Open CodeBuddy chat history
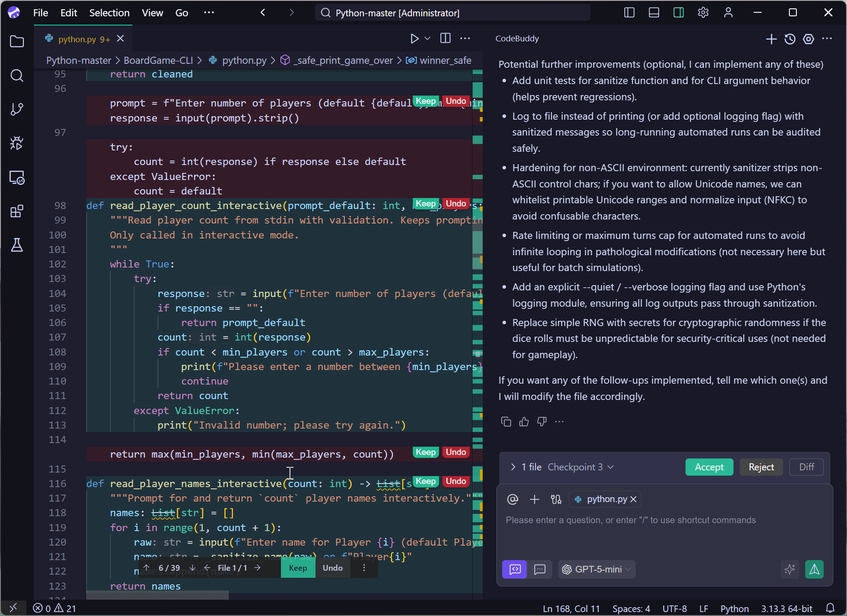This screenshot has height=616, width=847. pyautogui.click(x=790, y=39)
